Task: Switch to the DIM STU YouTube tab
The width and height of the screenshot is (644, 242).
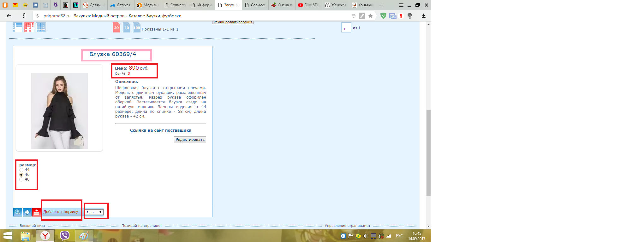Action: (309, 5)
